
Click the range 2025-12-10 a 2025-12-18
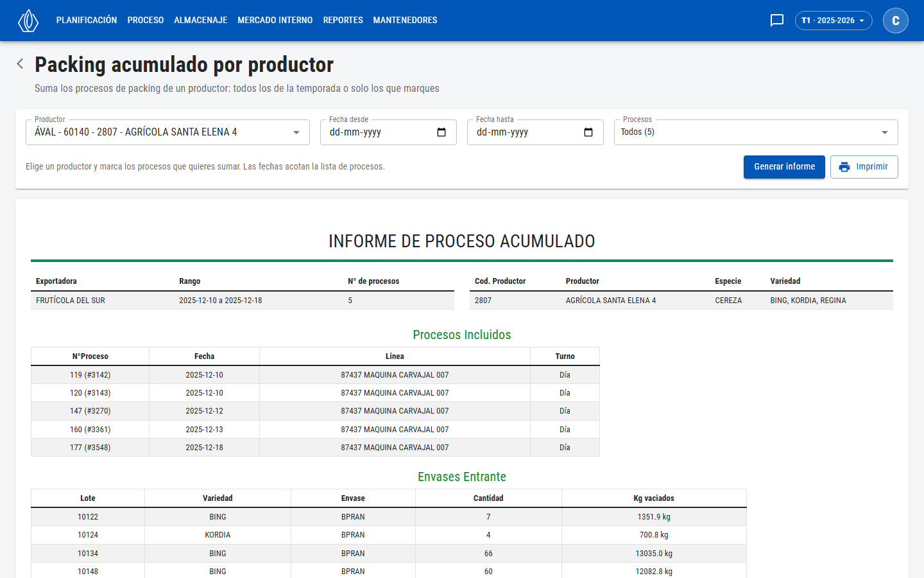221,301
